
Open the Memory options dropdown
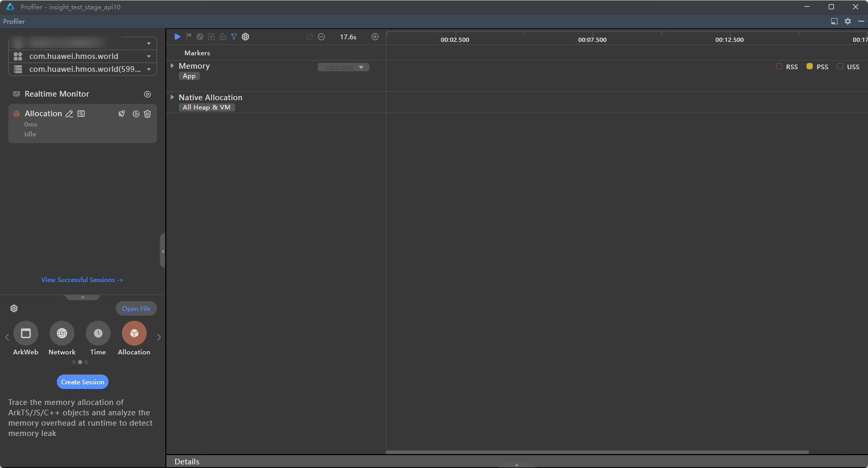point(344,68)
